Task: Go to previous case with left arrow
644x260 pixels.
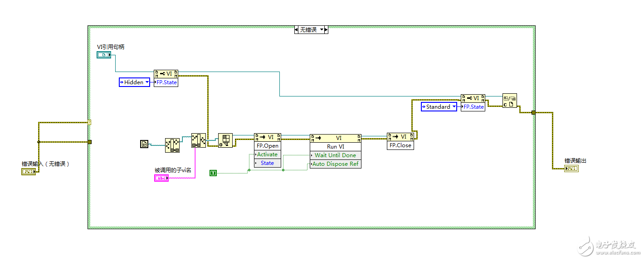Action: point(297,29)
